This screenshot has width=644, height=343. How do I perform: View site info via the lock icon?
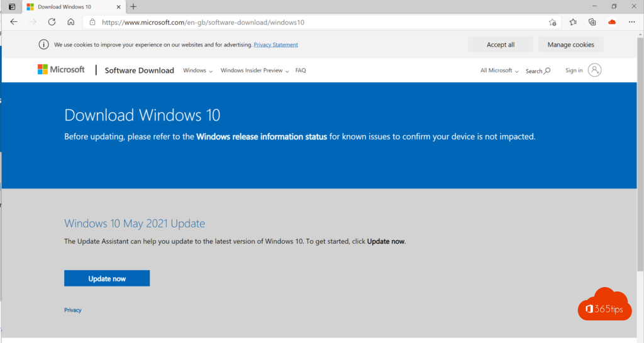(92, 22)
